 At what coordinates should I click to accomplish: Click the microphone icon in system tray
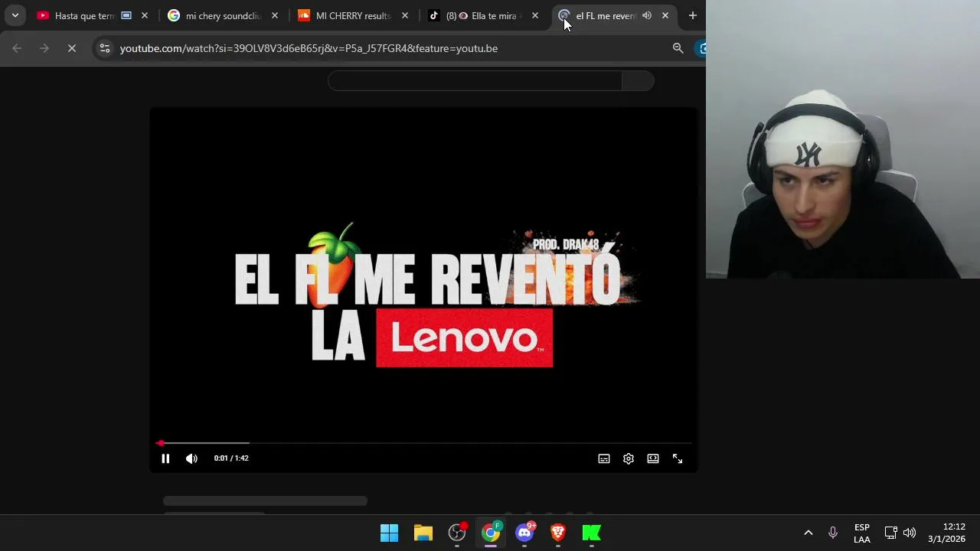click(833, 533)
